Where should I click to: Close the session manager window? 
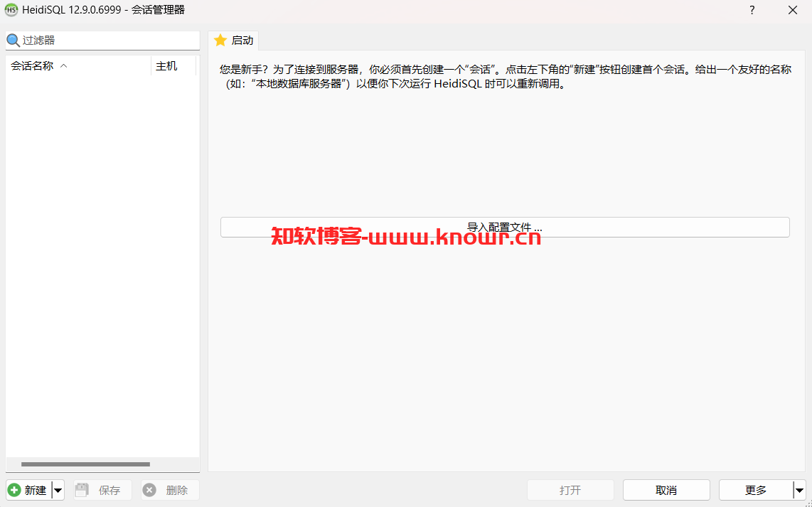tap(792, 10)
